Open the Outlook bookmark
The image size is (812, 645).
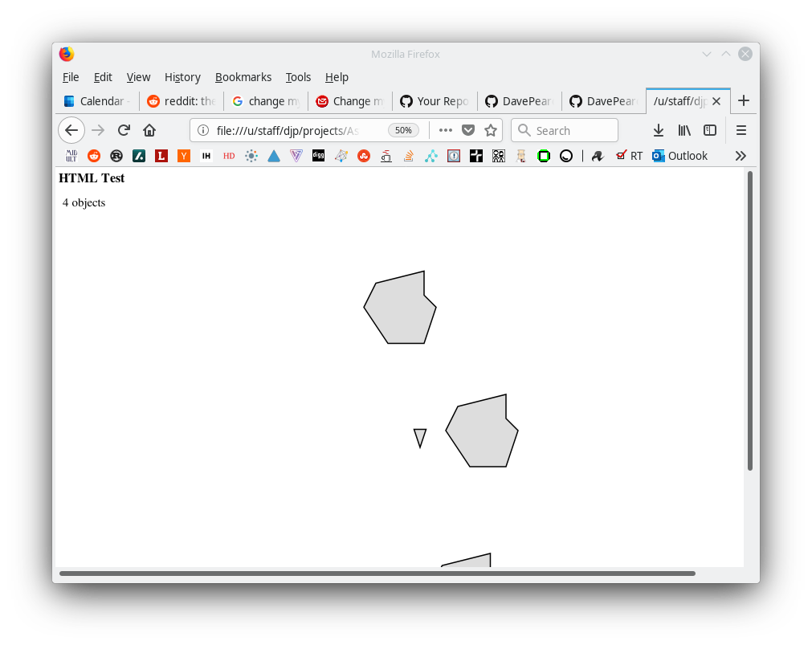click(x=679, y=156)
